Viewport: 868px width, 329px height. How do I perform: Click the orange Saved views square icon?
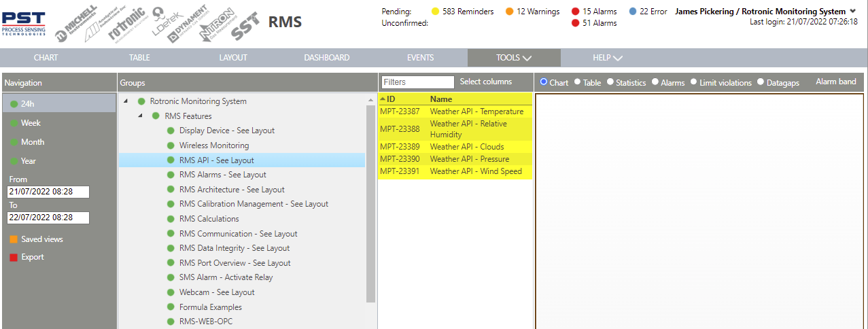(x=14, y=239)
